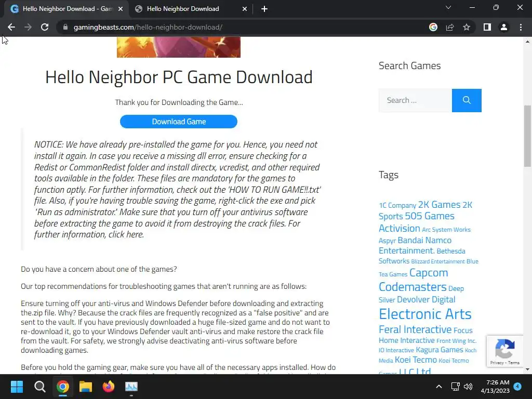Screen dimensions: 532x399
Task: Open File Explorer from taskbar
Action: (x=86, y=387)
